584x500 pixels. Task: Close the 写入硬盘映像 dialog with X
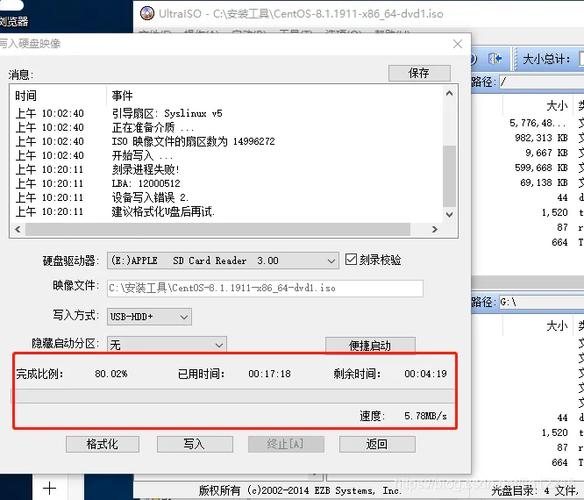(x=458, y=44)
